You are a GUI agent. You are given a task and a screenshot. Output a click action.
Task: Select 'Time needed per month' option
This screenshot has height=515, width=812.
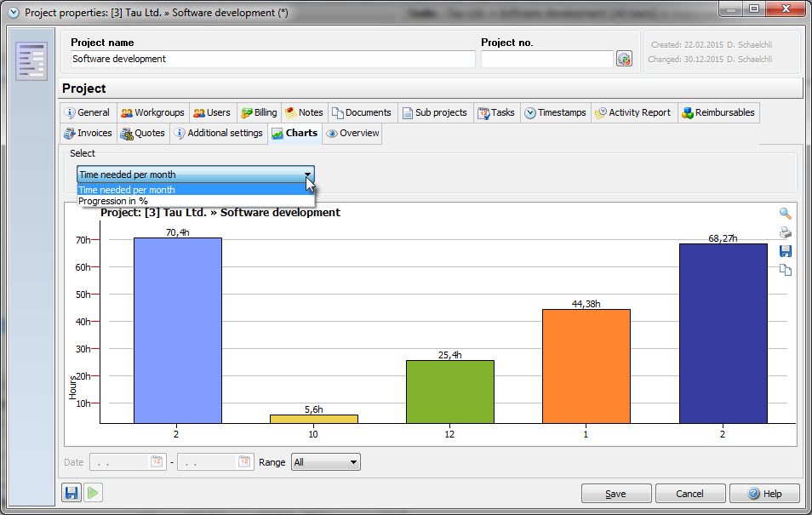click(127, 190)
